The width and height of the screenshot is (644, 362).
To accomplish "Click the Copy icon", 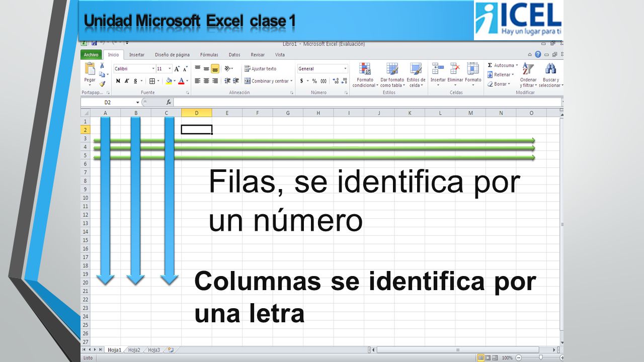I will (102, 74).
